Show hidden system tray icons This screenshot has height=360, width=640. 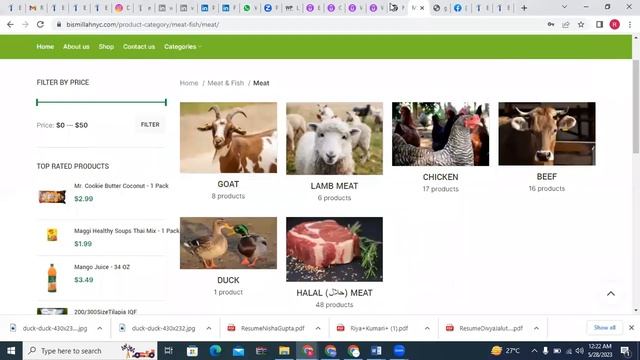tap(534, 351)
